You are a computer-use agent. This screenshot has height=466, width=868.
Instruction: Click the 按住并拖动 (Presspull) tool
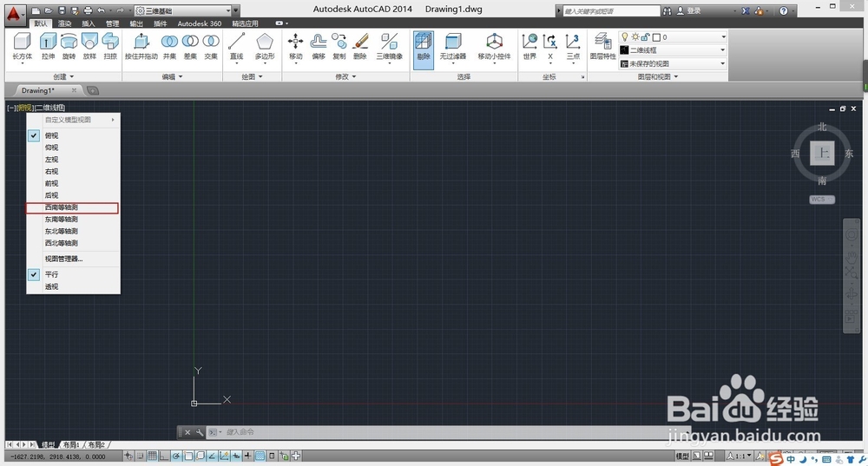tap(141, 47)
